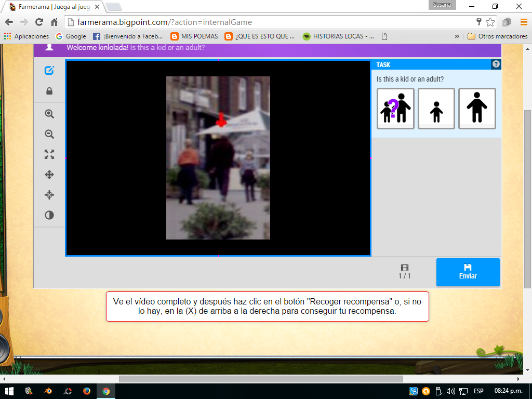Screen dimensions: 532x399
Task: Open the task help question mark
Action: coord(496,64)
